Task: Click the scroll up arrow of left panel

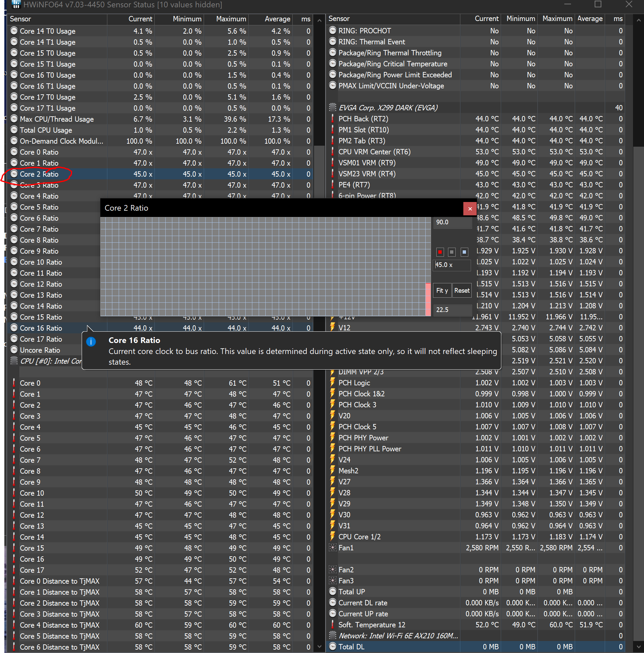Action: tap(319, 21)
